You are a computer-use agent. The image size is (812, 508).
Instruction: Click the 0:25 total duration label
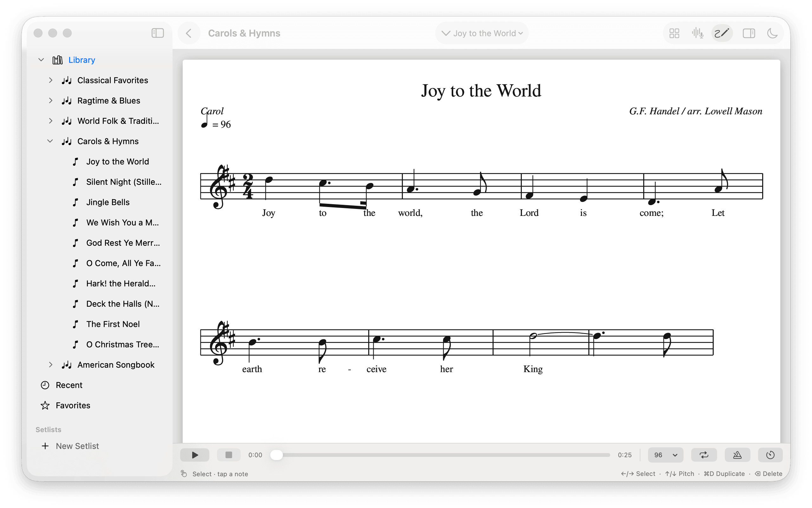[x=625, y=455]
